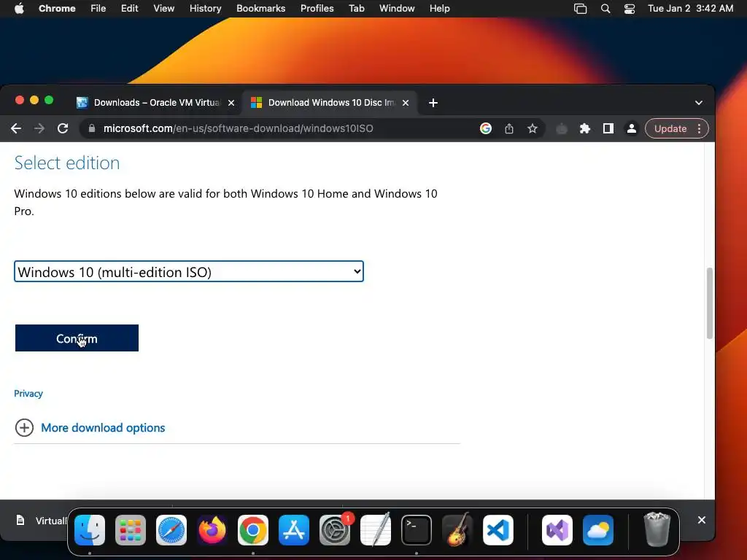747x560 pixels.
Task: Open the Weather app from the Dock
Action: coord(598,530)
